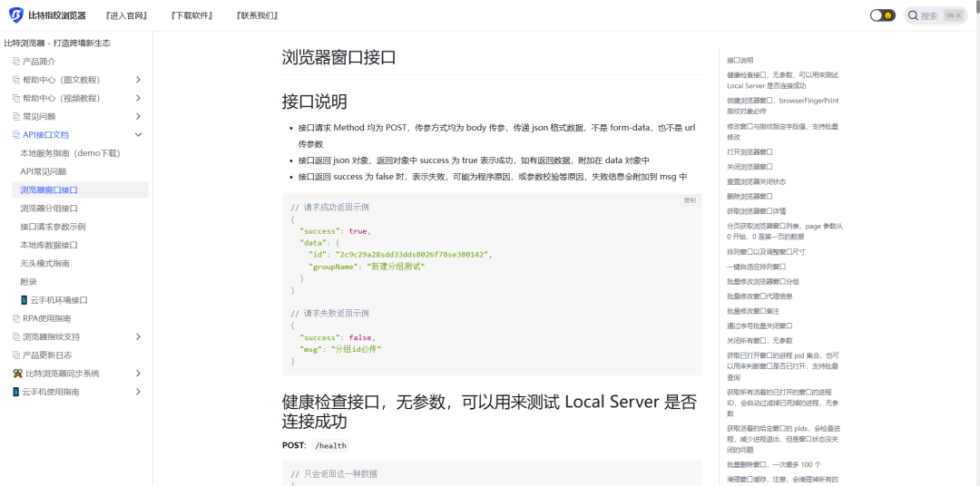Click the 常见问题 page icon

16,117
